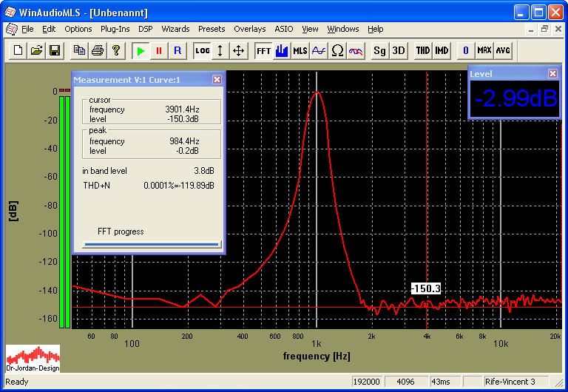Select the MLS measurement mode
Screen dimensions: 568x392
(x=300, y=50)
